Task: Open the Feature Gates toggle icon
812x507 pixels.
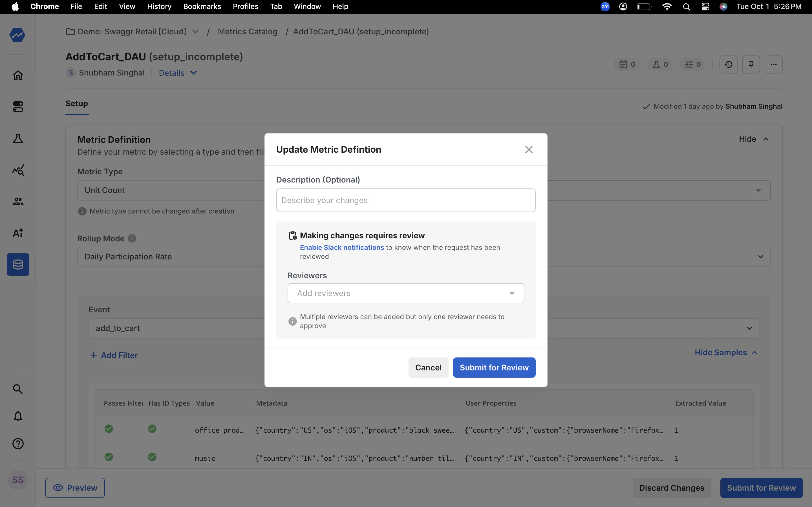Action: click(18, 107)
